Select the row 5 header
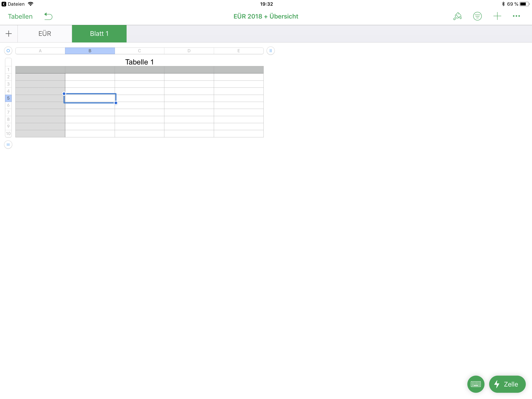 (8, 98)
